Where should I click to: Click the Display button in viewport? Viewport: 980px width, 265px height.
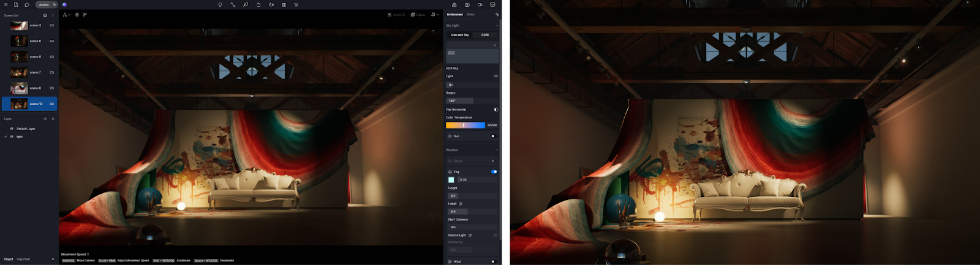(418, 15)
